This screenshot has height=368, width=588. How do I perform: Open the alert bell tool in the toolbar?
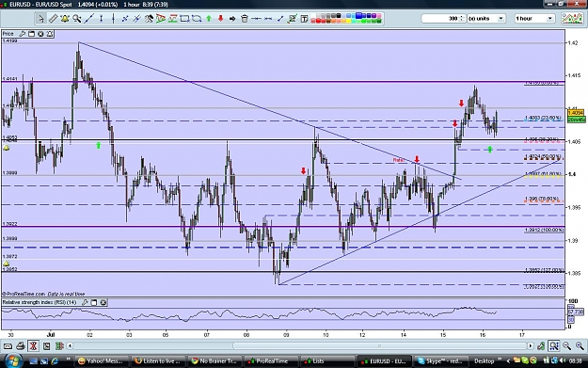[65, 19]
